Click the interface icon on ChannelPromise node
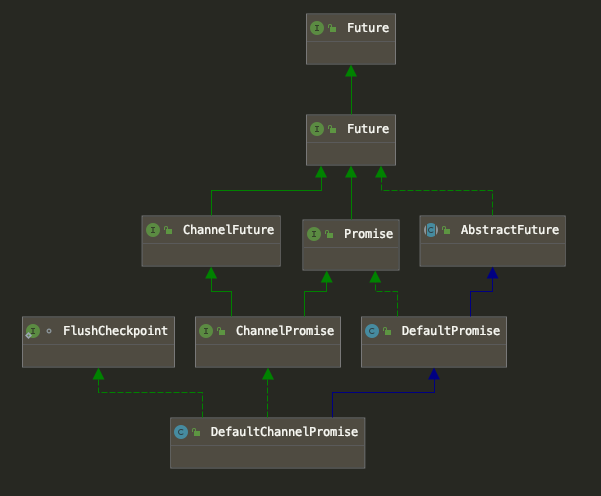Viewport: 601px width, 496px height. pos(205,331)
